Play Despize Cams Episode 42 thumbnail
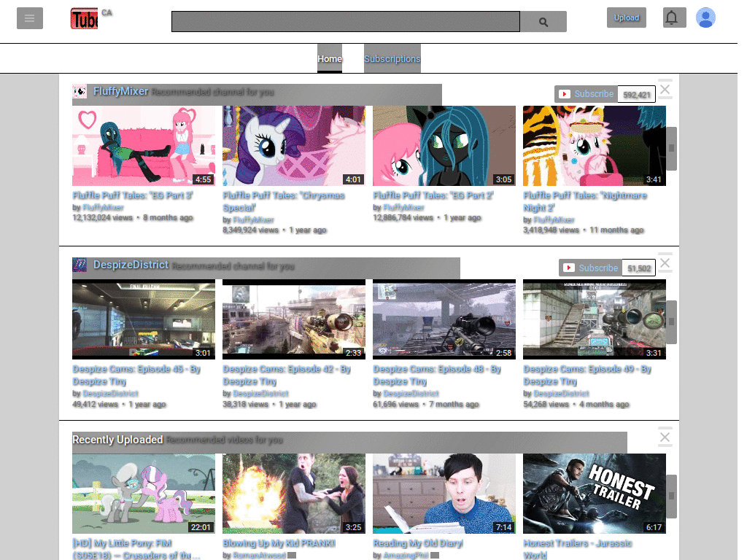This screenshot has height=560, width=747. pos(294,319)
